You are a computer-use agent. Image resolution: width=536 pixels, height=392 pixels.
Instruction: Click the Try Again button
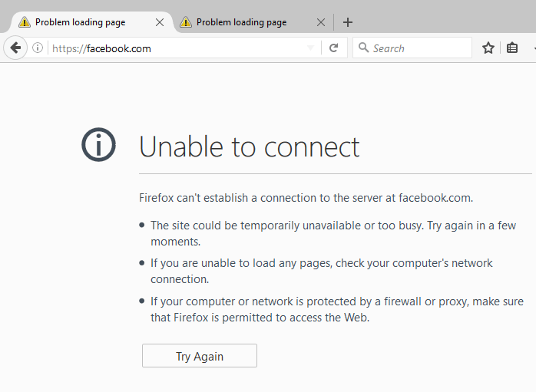(200, 356)
